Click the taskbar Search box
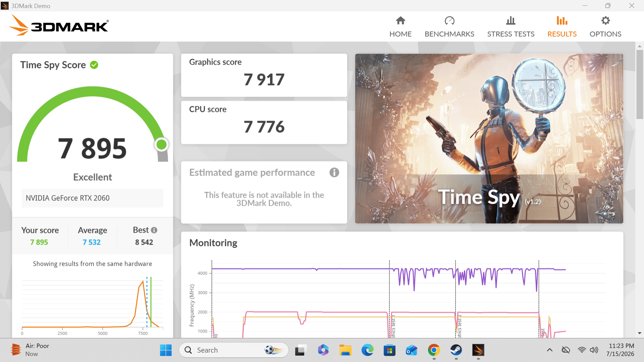Image resolution: width=644 pixels, height=362 pixels. (x=234, y=350)
